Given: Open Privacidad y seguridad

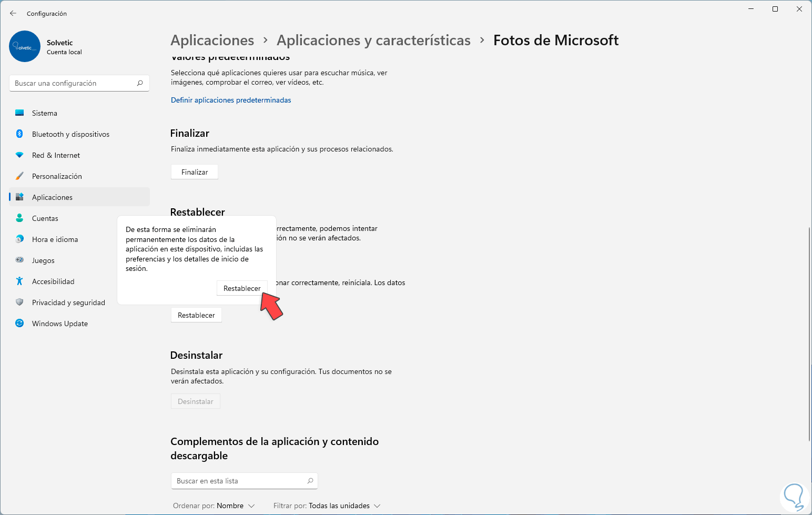Looking at the screenshot, I should click(x=79, y=302).
